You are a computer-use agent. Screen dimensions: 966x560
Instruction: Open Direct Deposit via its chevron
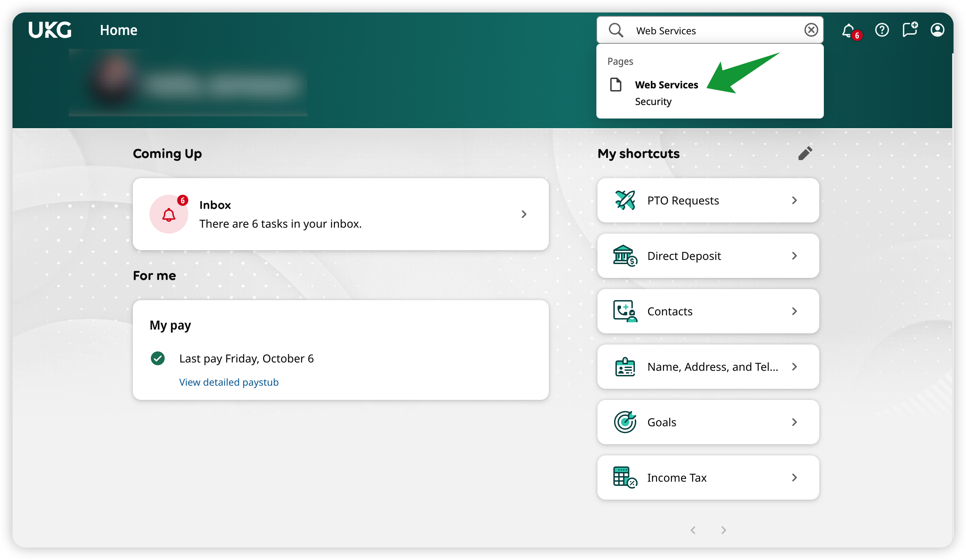(x=794, y=256)
